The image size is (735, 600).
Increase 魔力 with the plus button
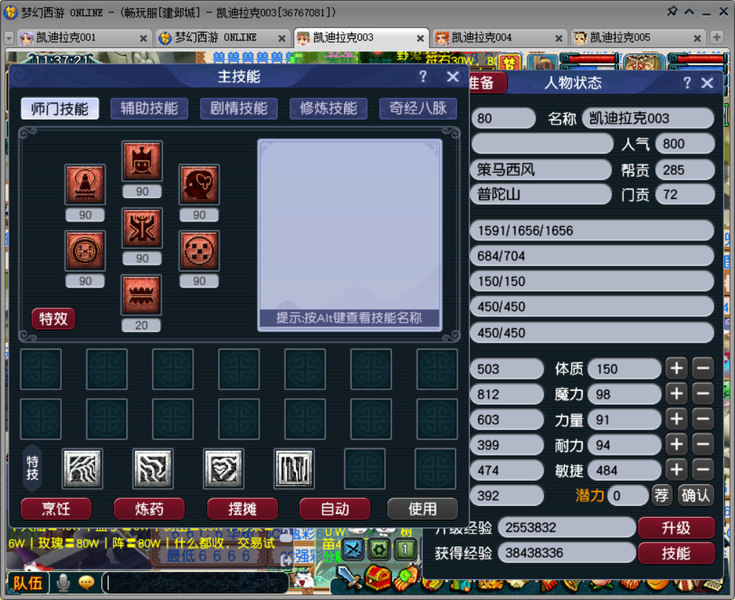(676, 394)
